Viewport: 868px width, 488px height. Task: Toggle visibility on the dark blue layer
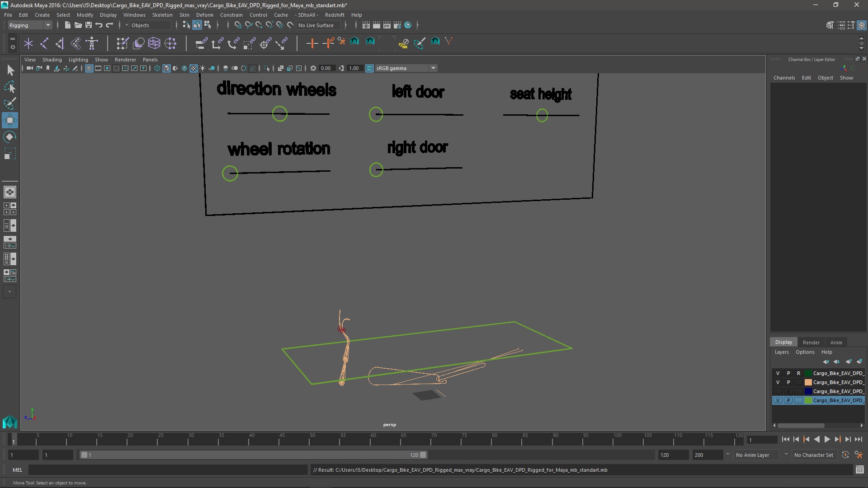point(778,391)
